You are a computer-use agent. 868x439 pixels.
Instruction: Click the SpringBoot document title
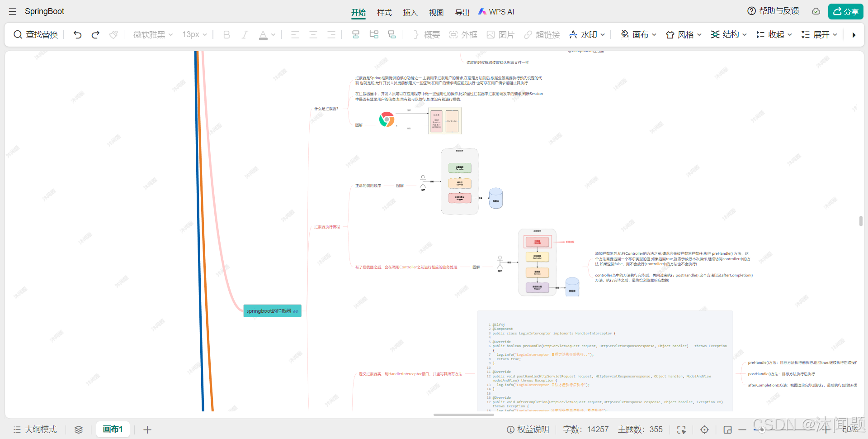tap(44, 11)
